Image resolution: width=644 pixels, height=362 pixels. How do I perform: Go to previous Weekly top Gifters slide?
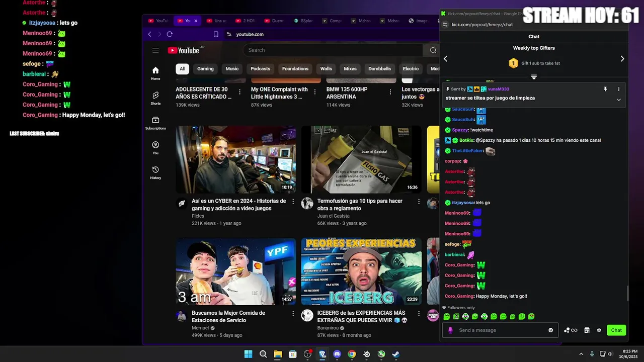pos(445,59)
